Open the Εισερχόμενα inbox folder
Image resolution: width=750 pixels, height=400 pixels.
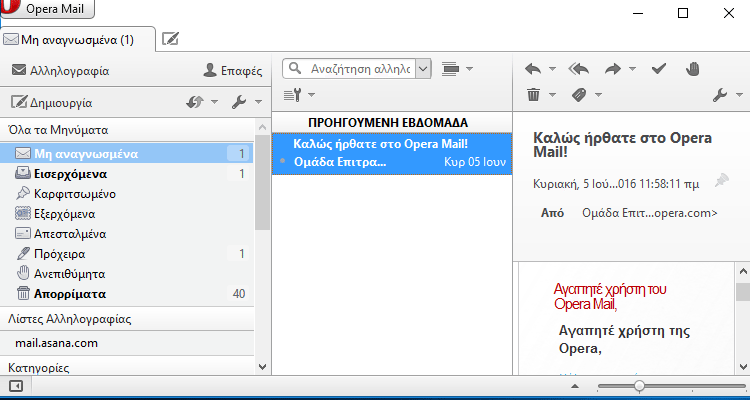(x=127, y=174)
